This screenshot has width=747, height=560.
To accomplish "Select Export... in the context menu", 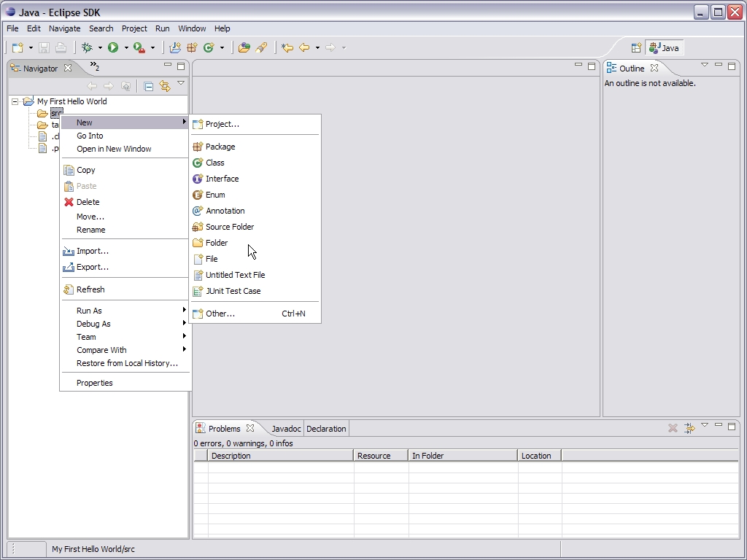I will 125,267.
